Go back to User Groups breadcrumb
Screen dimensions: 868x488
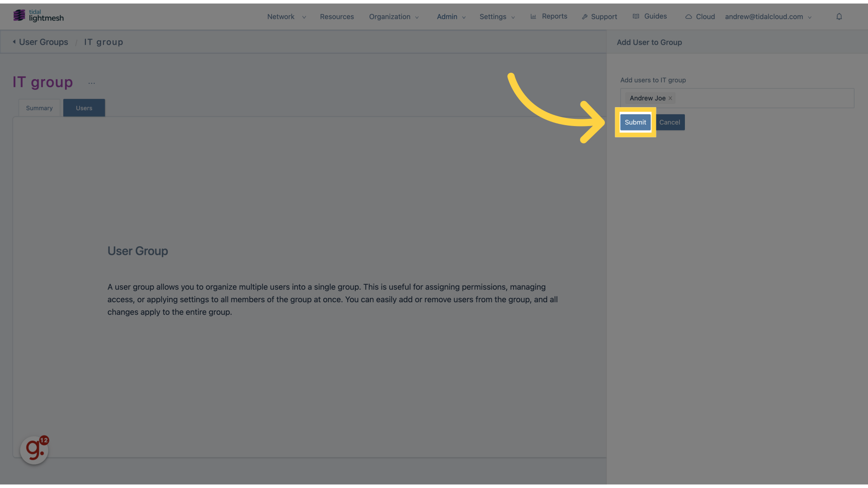[43, 42]
